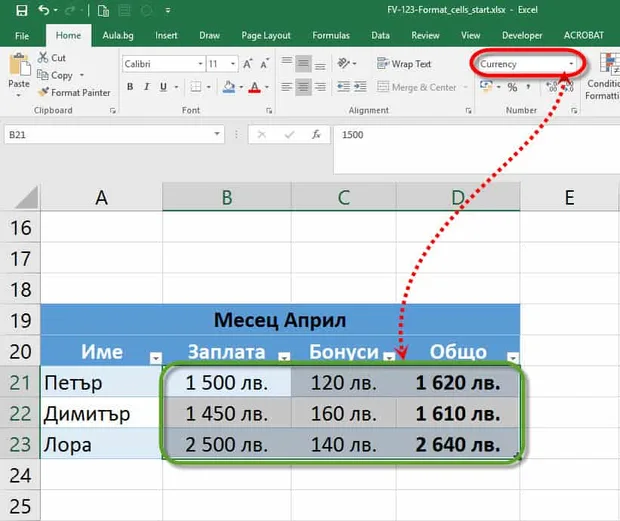The height and width of the screenshot is (521, 620).
Task: Click the fill color bucket icon
Action: pyautogui.click(x=229, y=87)
